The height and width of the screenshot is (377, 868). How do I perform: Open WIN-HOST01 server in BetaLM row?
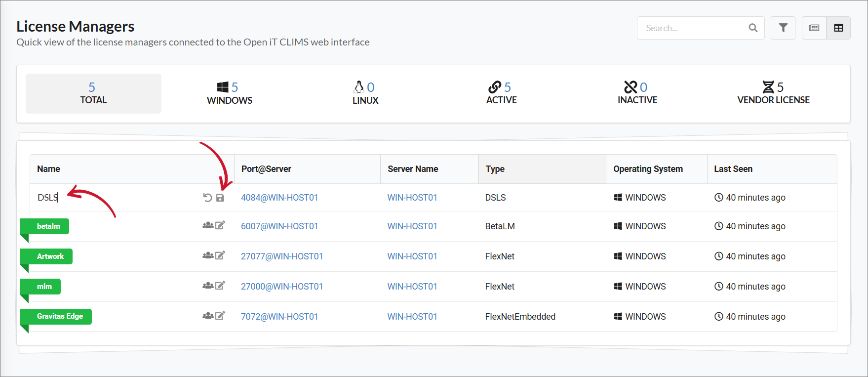pyautogui.click(x=412, y=226)
